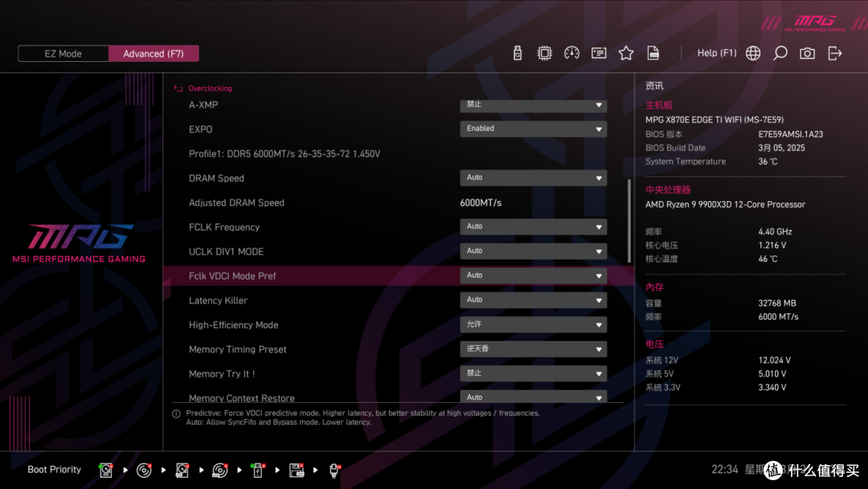This screenshot has height=489, width=868.
Task: Click the Adjusted DRAM Speed label
Action: point(236,203)
